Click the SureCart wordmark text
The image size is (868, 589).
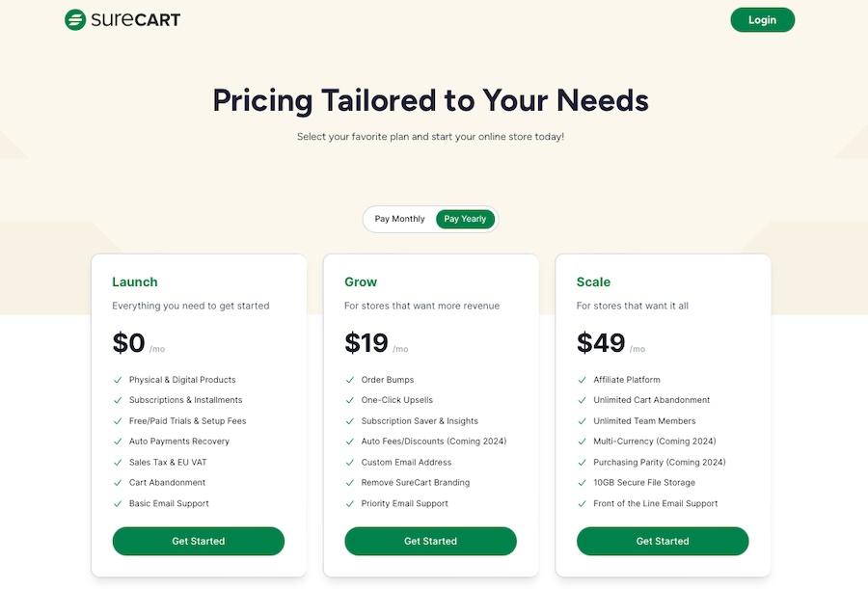coord(136,20)
